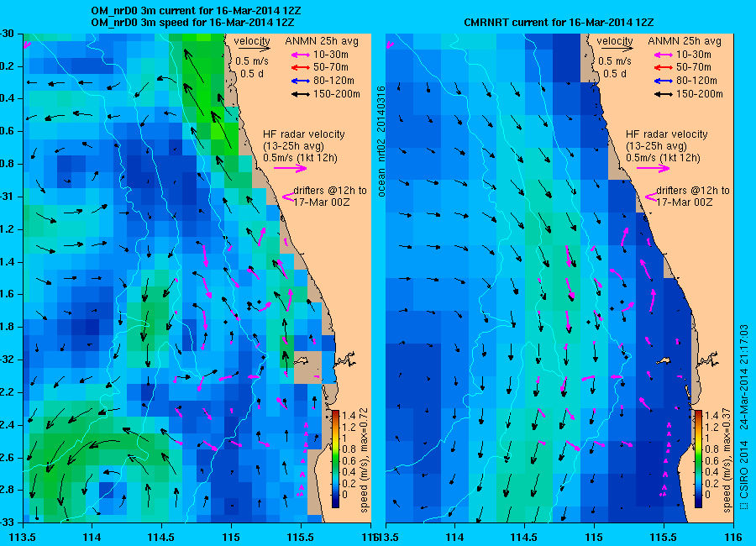Click 'speed (m/s), max=0.37' vertical label

pyautogui.click(x=727, y=460)
